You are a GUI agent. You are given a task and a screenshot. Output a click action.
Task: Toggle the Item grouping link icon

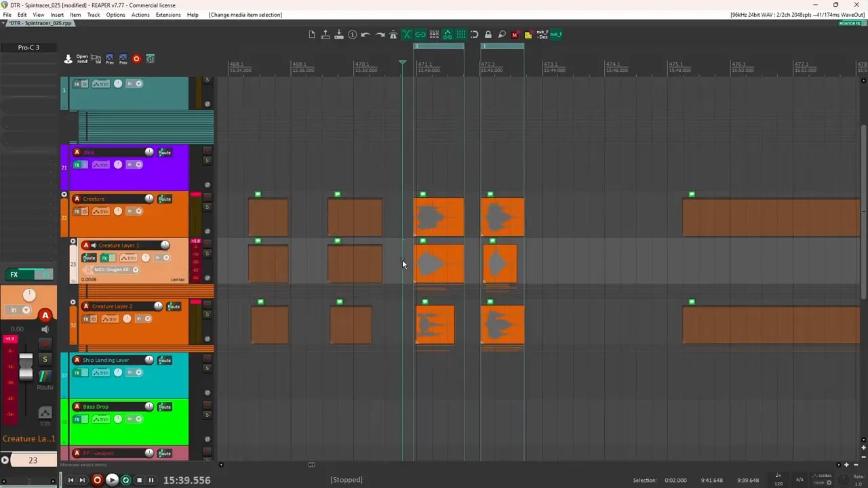pos(420,35)
